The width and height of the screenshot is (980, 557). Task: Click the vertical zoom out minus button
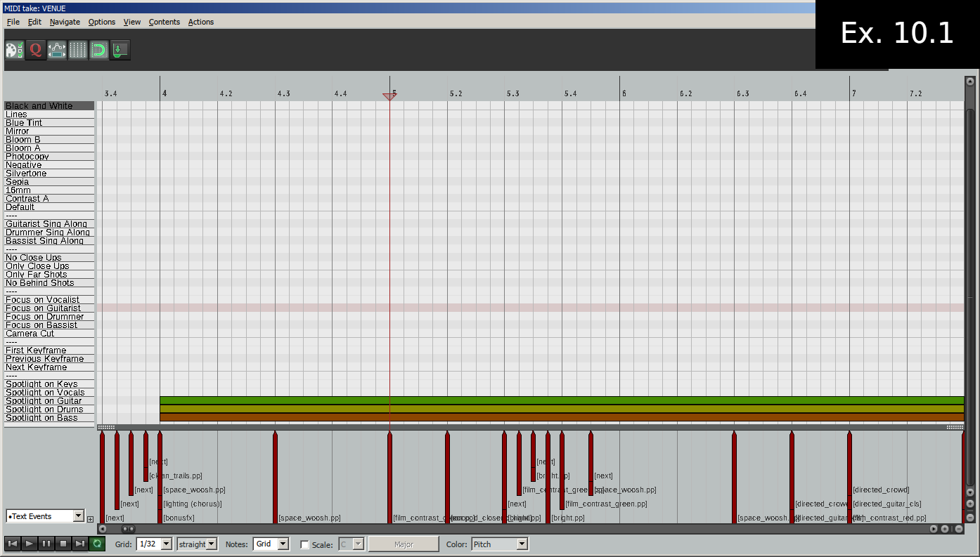(970, 518)
